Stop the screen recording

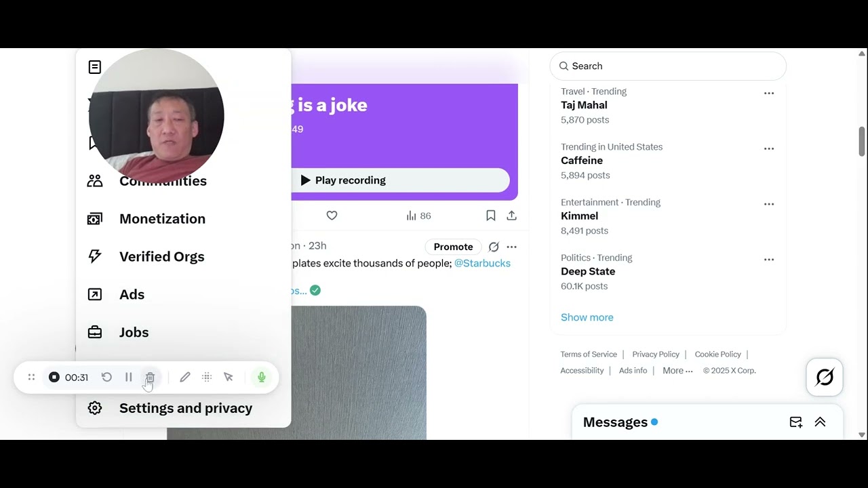point(54,378)
